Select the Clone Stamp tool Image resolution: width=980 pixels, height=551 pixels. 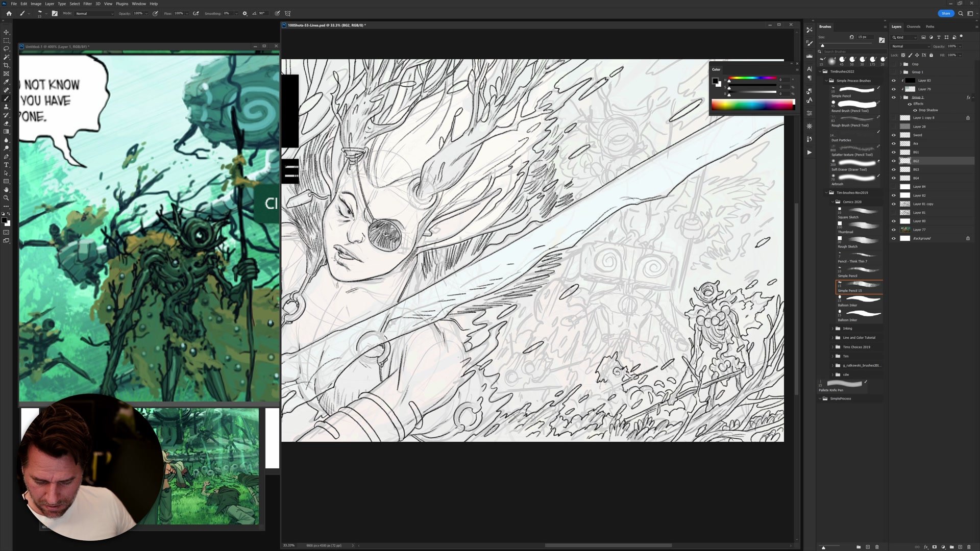click(6, 107)
